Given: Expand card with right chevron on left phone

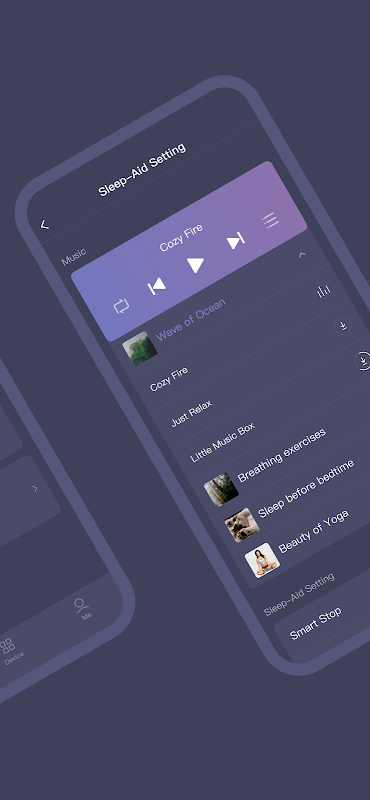Looking at the screenshot, I should [x=35, y=488].
